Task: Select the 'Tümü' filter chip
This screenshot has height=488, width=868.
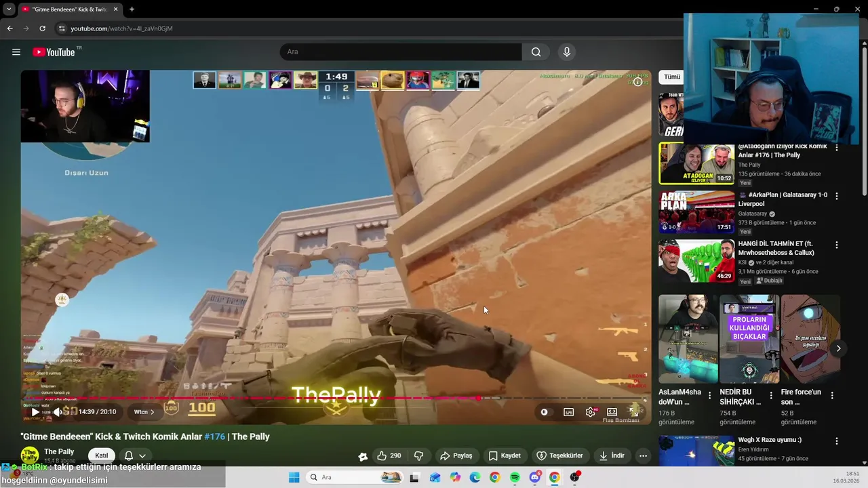Action: coord(671,77)
